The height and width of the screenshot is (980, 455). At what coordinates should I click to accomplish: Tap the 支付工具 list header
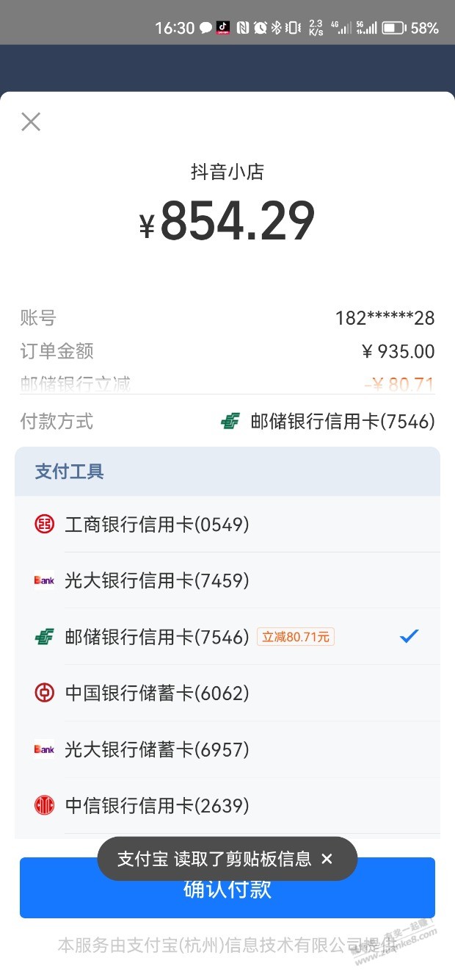click(x=227, y=471)
